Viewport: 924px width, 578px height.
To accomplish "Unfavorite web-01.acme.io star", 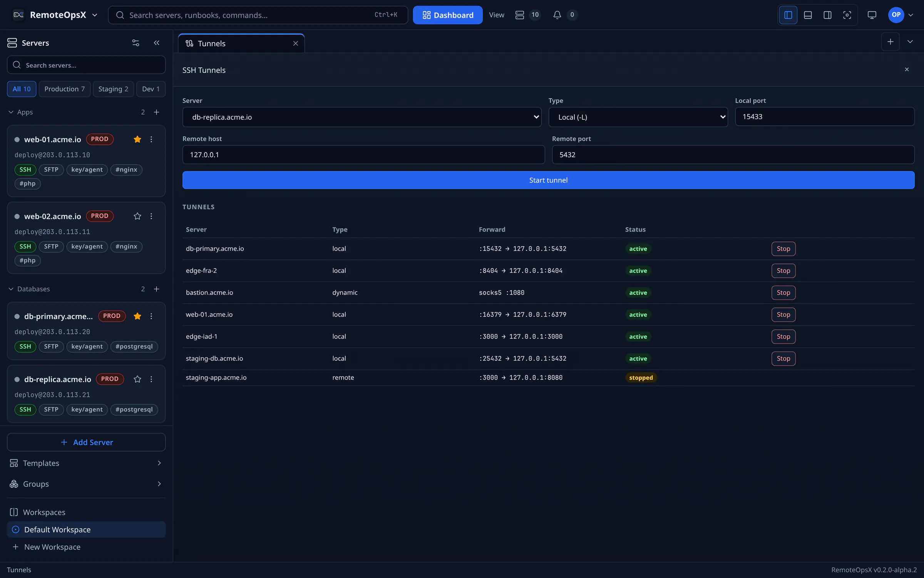I will click(x=137, y=139).
